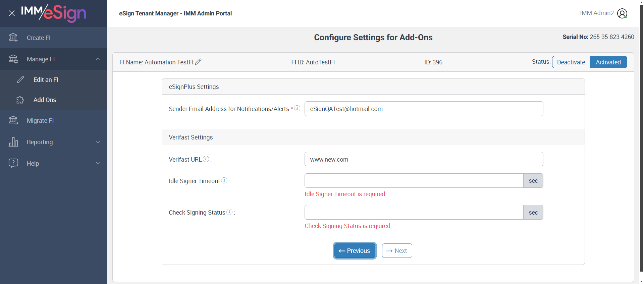Switch FI status to Deactivate
The width and height of the screenshot is (644, 284).
(571, 62)
